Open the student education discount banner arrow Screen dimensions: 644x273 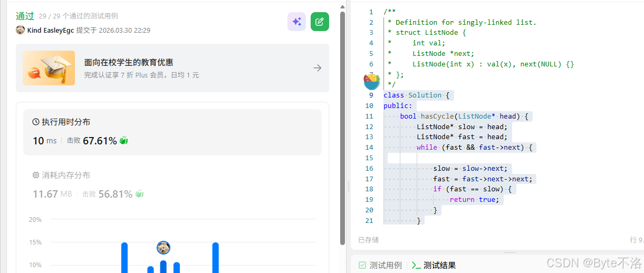tap(317, 68)
